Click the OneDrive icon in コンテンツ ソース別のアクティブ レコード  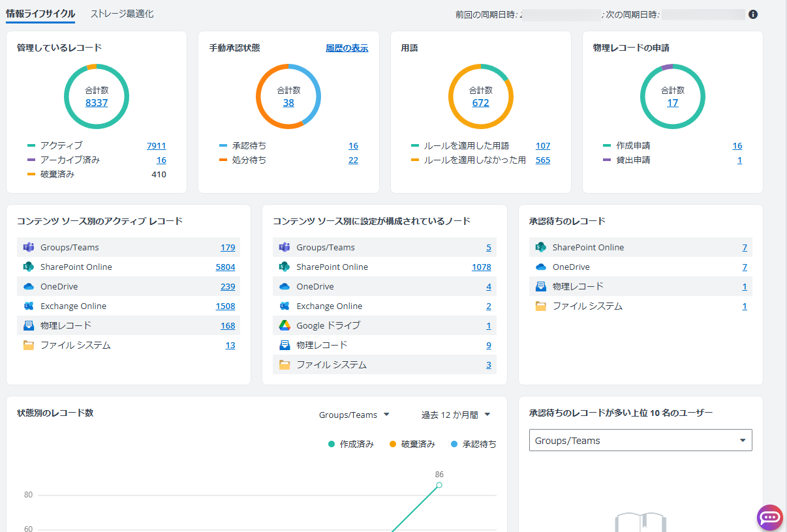pyautogui.click(x=28, y=286)
